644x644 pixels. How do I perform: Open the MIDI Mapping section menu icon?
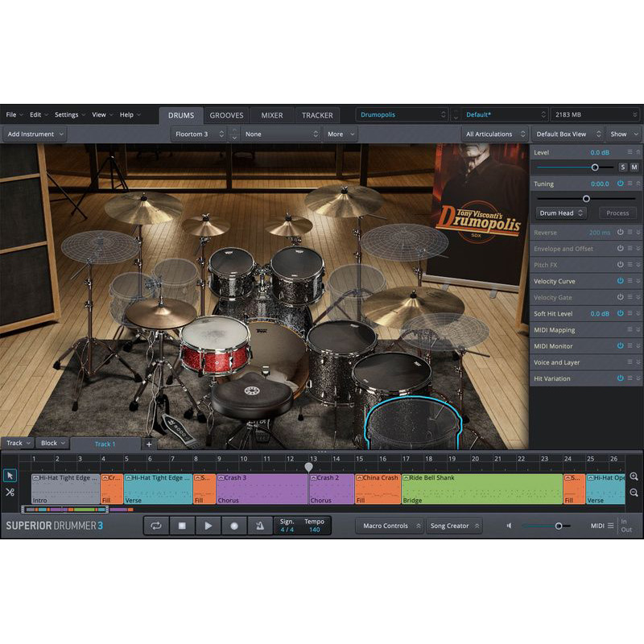630,329
